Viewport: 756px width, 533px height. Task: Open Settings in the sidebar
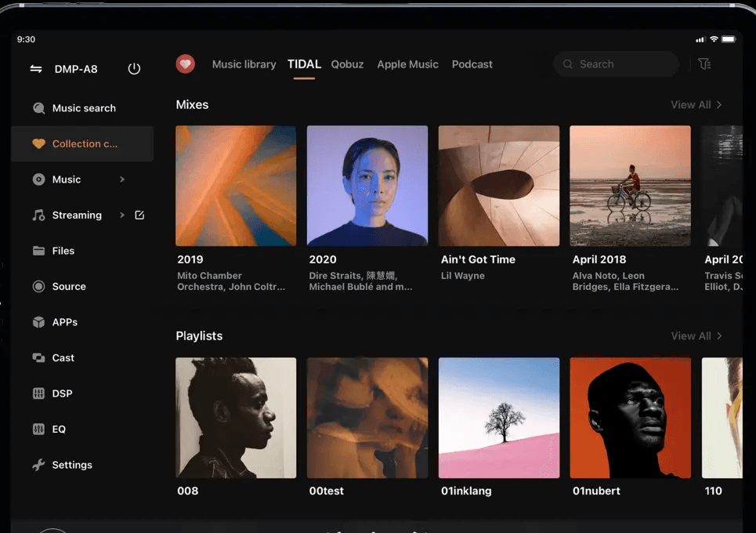(x=82, y=465)
